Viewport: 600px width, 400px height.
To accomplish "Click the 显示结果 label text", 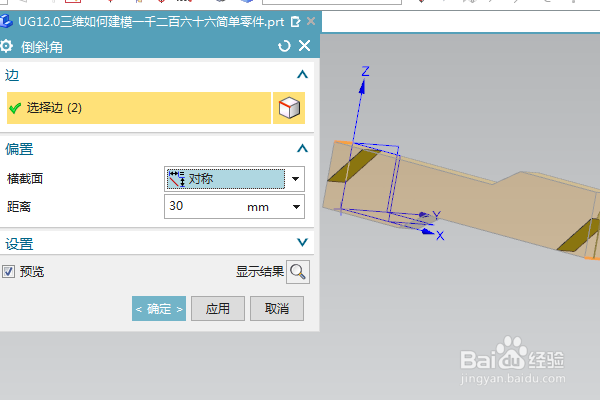I will click(260, 272).
